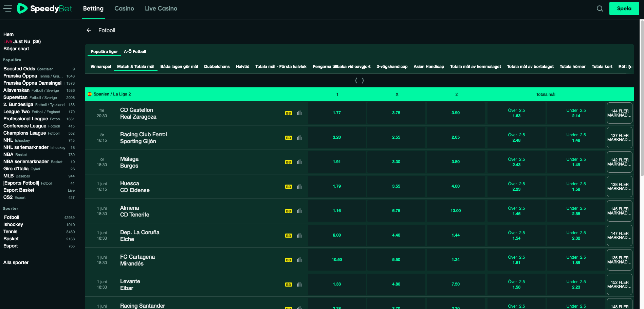
Task: Expand 138 fler marknader for Huesca
Action: [620, 187]
